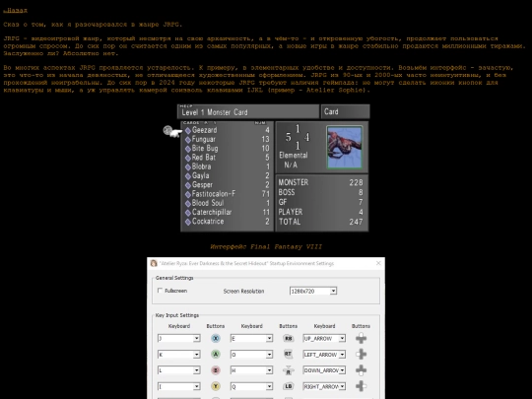The width and height of the screenshot is (532, 399).
Task: Click the diamond icon next to Bite Bug
Action: pos(187,149)
